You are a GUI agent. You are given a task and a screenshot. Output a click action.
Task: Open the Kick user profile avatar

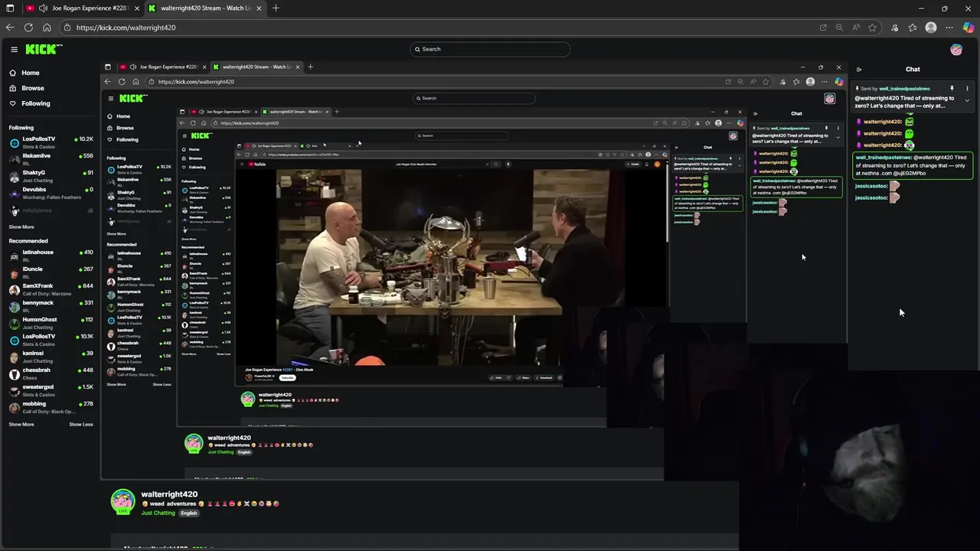956,49
